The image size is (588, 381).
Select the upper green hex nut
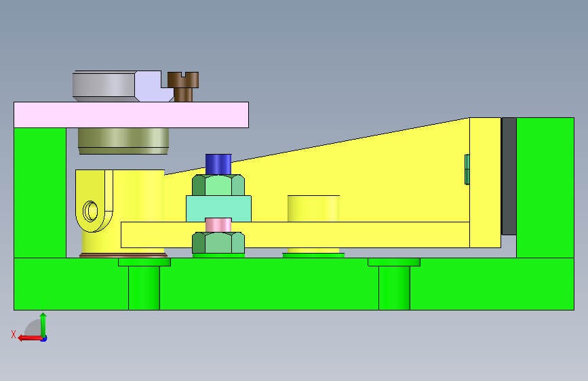coord(218,185)
